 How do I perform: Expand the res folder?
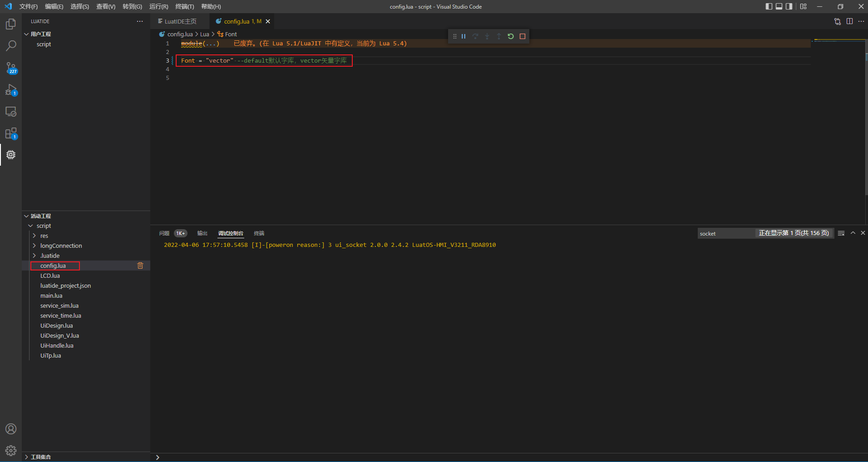coord(34,236)
